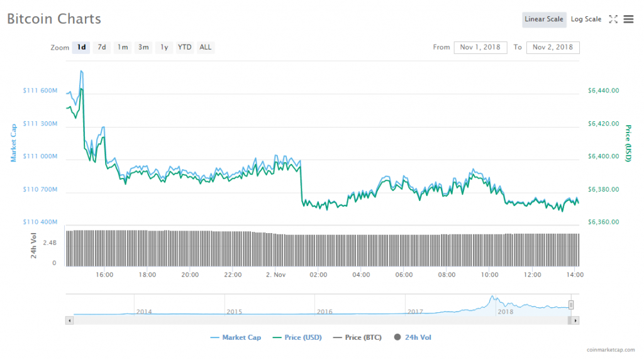Open the chart hamburger menu icon
This screenshot has width=644, height=360.
[x=628, y=19]
